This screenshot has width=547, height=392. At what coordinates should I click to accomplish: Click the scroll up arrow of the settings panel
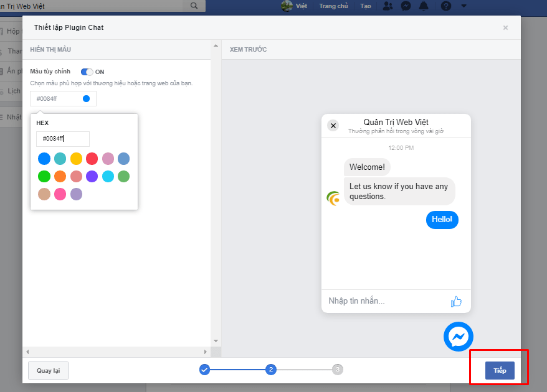point(216,45)
